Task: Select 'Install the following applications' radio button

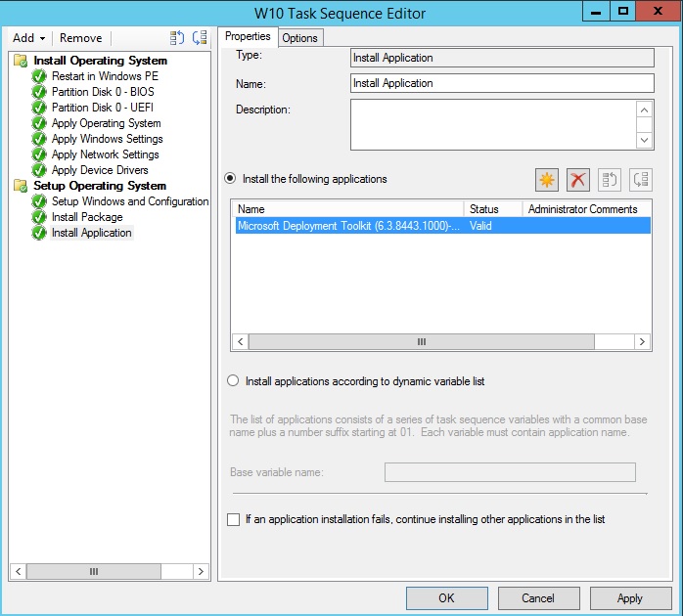Action: [232, 179]
